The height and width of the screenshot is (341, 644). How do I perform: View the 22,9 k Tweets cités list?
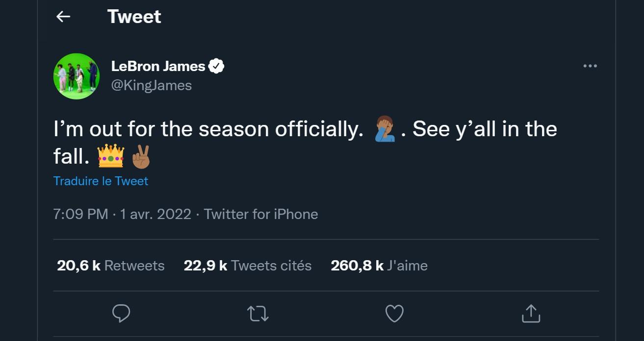pos(247,266)
